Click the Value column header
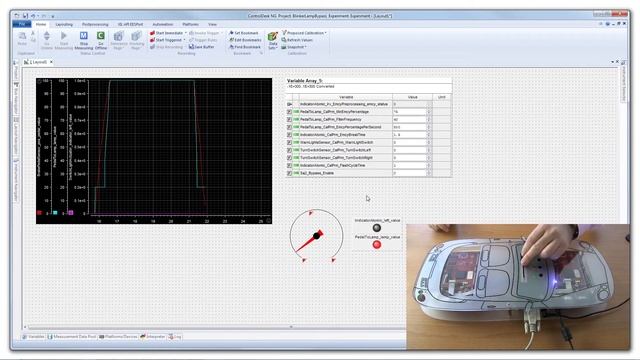Screen dimensions: 640x360 point(412,97)
